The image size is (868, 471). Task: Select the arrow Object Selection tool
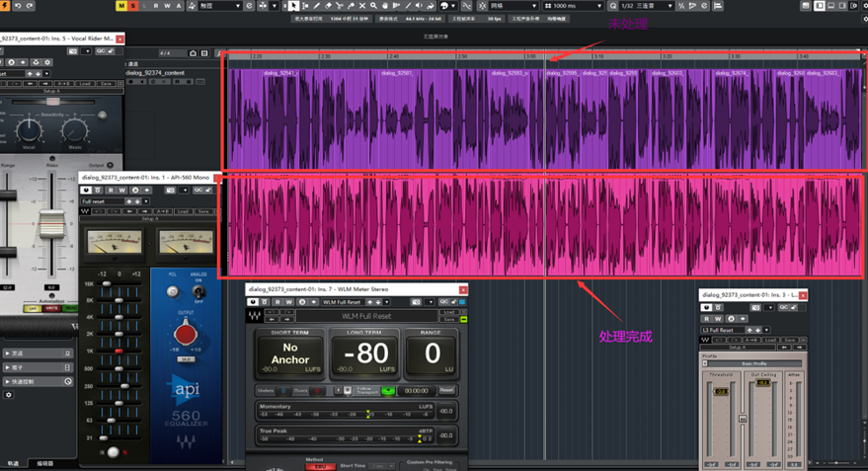[x=293, y=6]
